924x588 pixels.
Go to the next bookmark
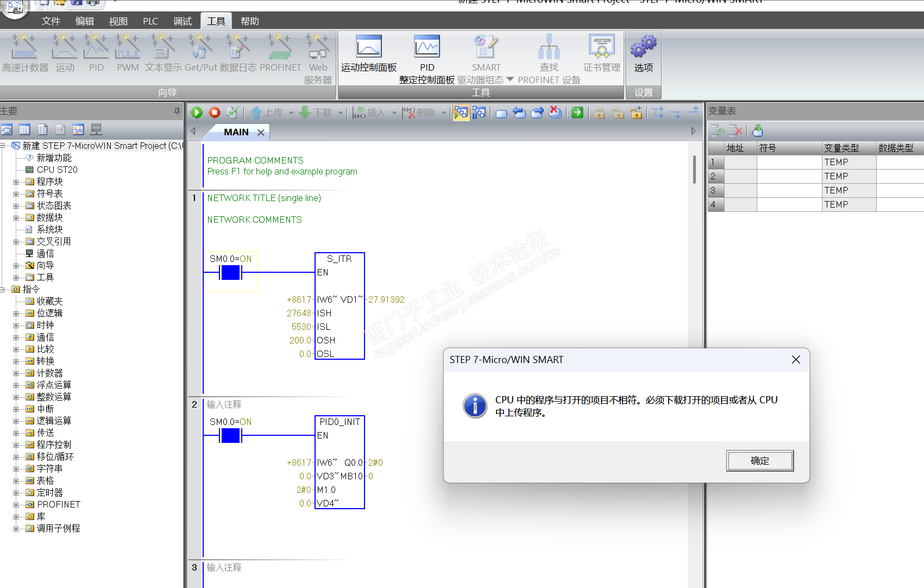point(537,112)
